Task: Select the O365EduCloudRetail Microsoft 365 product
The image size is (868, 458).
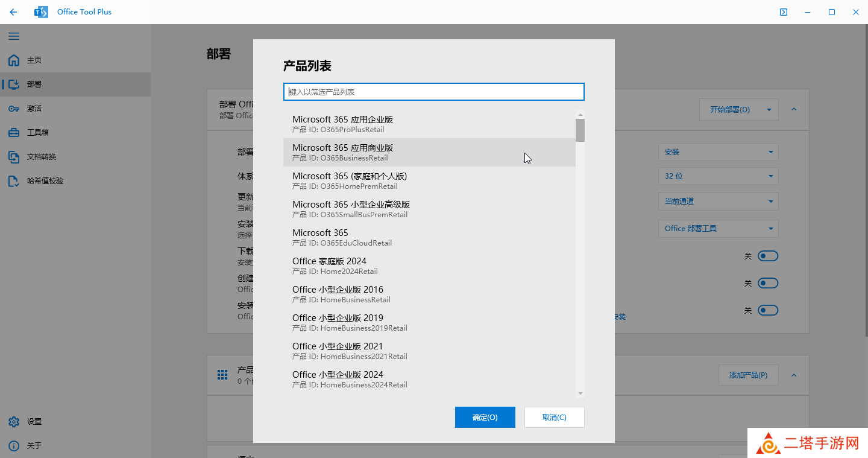Action: click(x=429, y=238)
